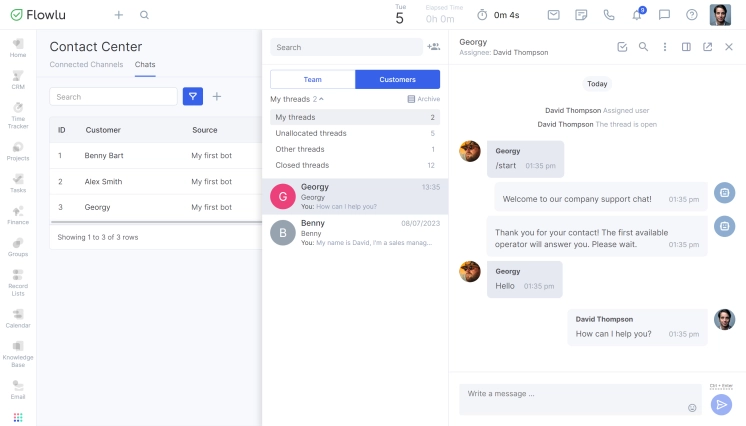This screenshot has height=426, width=746.
Task: Click the bot icon beside Welcome message
Action: (x=724, y=193)
